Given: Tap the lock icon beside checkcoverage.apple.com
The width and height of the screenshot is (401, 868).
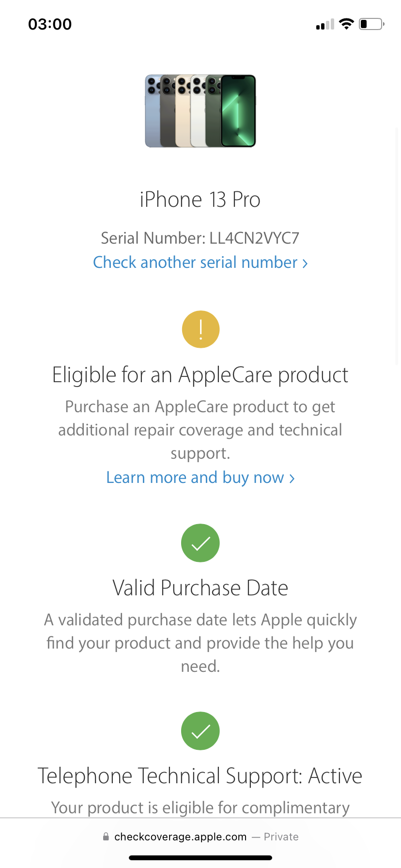Looking at the screenshot, I should tap(106, 837).
